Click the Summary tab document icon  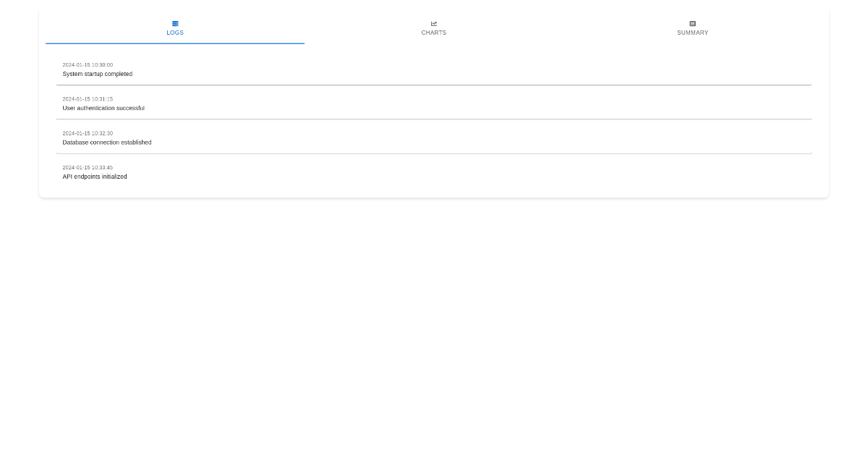pyautogui.click(x=692, y=24)
